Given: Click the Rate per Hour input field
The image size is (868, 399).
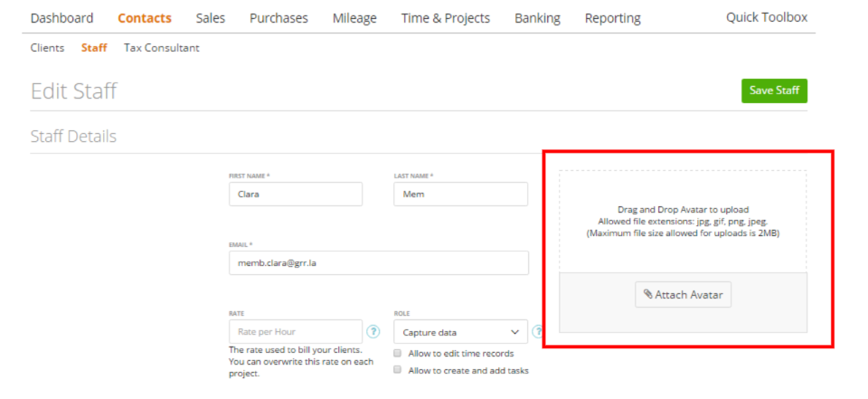Looking at the screenshot, I should pyautogui.click(x=296, y=331).
